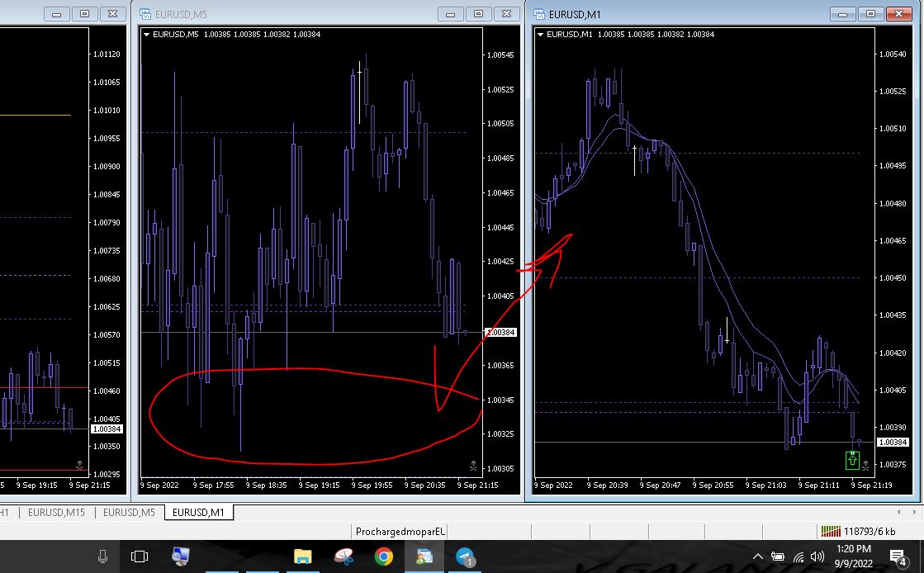Switch to the EURUSD,M5 chart tab

tap(129, 512)
